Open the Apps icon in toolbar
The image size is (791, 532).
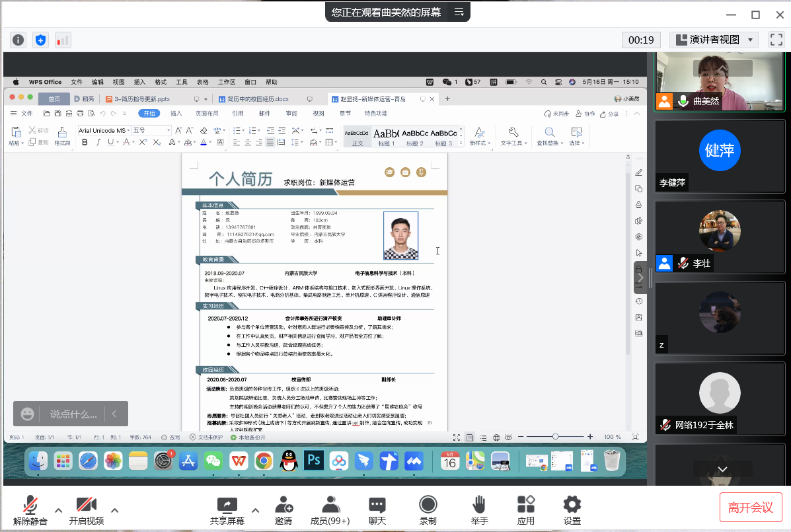point(525,506)
